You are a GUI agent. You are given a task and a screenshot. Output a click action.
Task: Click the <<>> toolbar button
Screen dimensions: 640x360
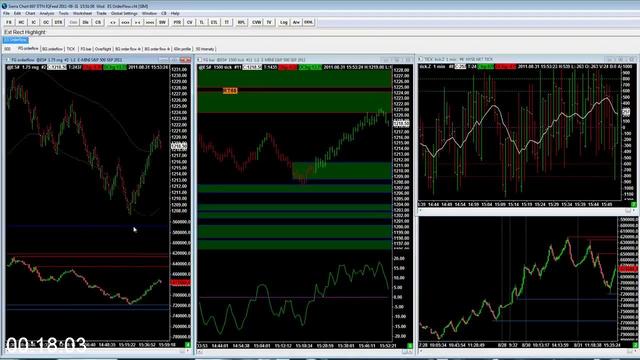125,22
